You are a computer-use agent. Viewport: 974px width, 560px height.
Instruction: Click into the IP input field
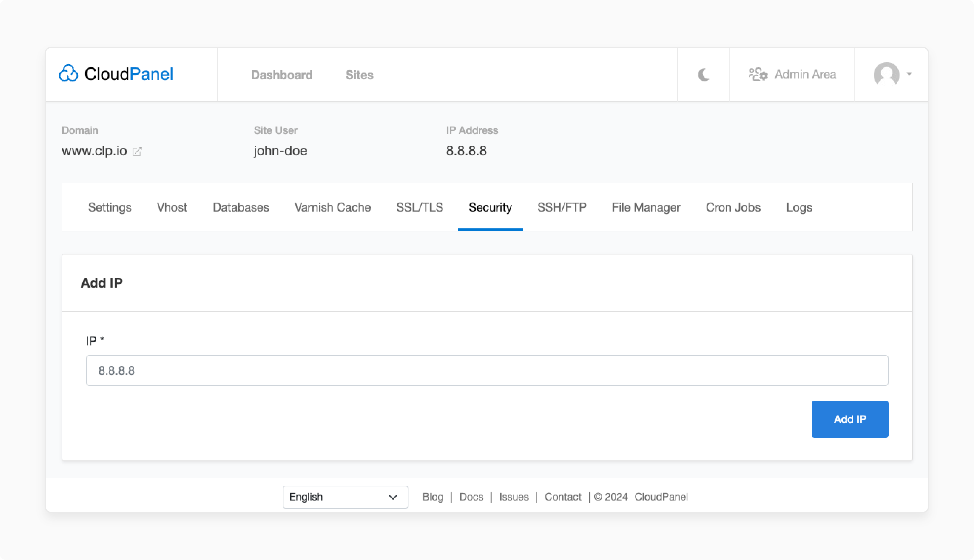click(x=487, y=370)
